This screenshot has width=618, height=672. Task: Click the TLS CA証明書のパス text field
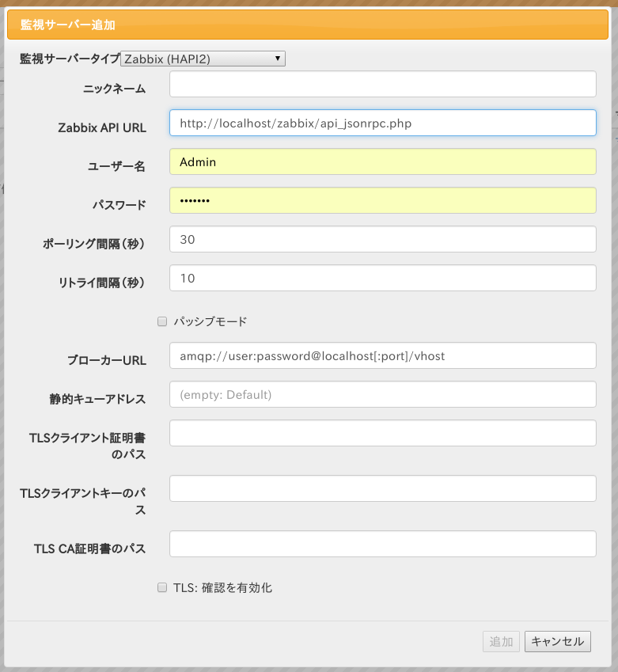tap(382, 544)
